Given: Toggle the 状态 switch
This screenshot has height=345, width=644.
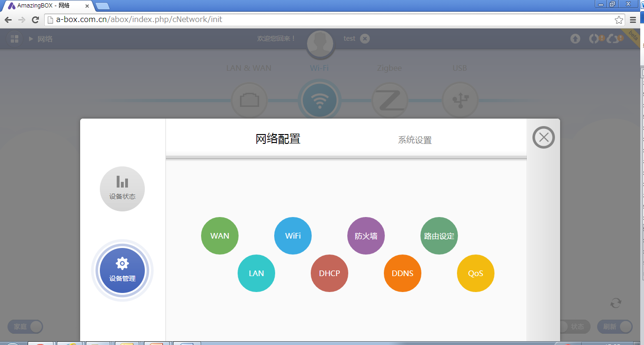Looking at the screenshot, I should pos(574,327).
